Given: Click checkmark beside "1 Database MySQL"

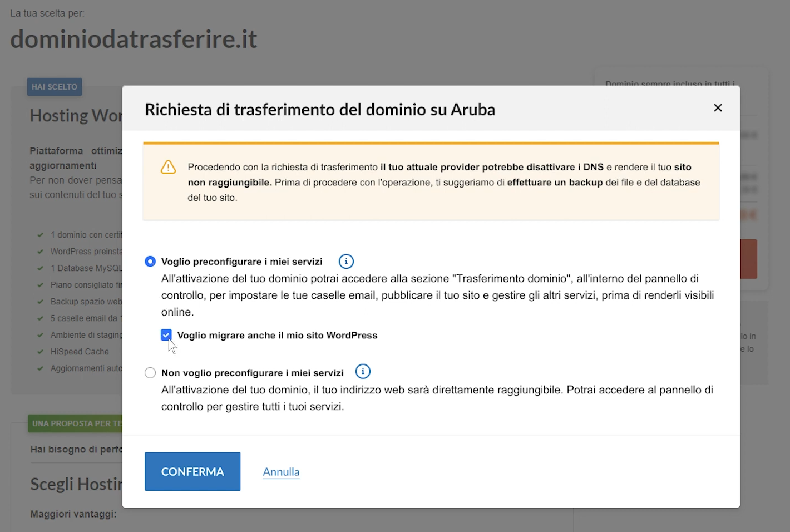Looking at the screenshot, I should [40, 268].
